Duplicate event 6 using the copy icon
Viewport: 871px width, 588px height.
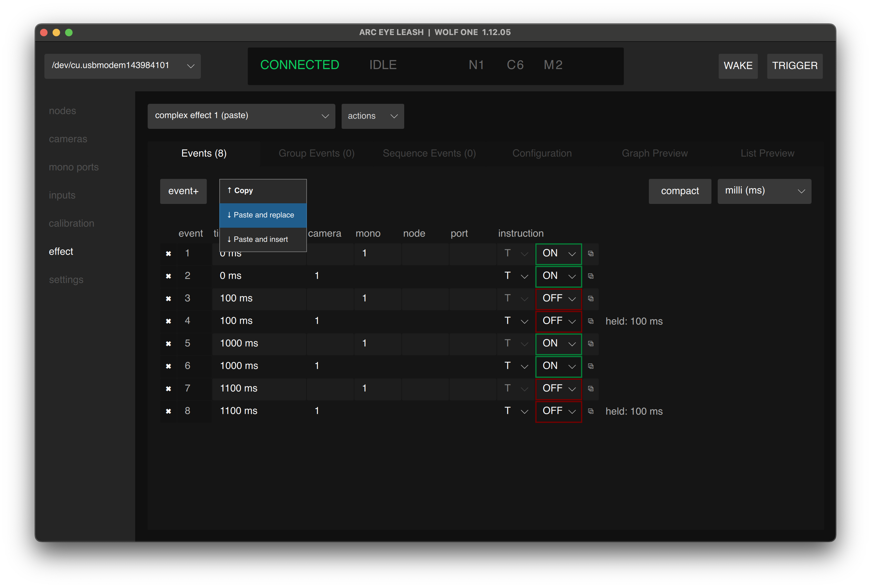click(591, 366)
